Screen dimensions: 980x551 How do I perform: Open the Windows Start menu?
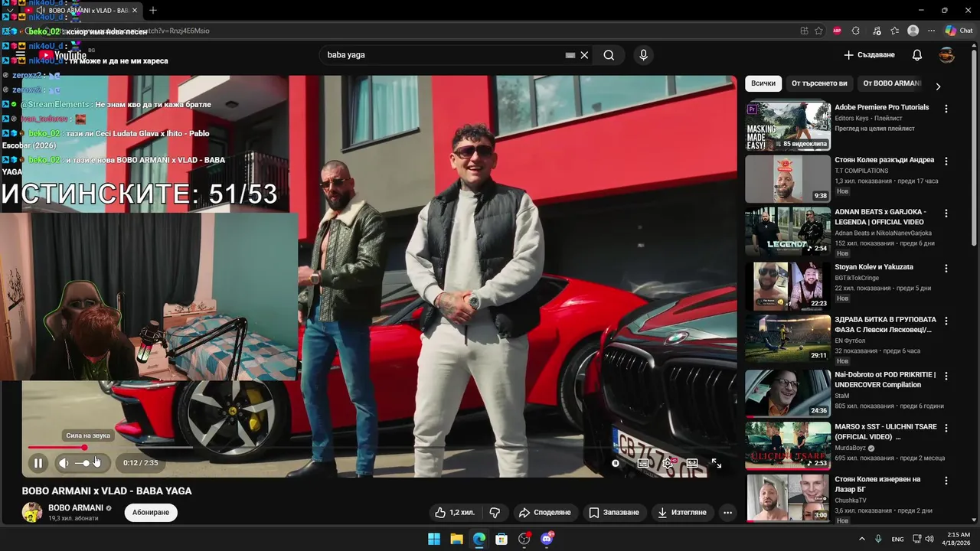[x=433, y=539]
